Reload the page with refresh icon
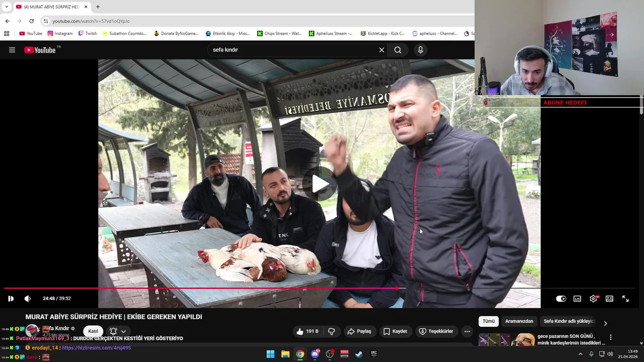Viewport: 644px width, 362px height. pos(31,21)
